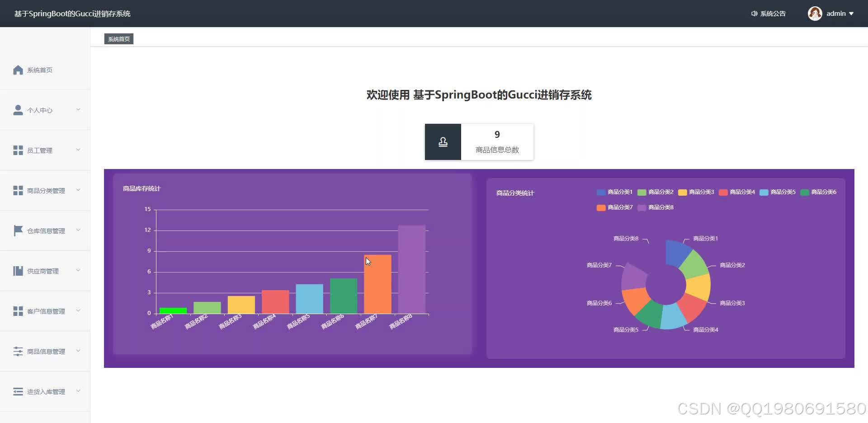Click the orange 商品名称7 bar
Image resolution: width=868 pixels, height=423 pixels.
coord(377,284)
